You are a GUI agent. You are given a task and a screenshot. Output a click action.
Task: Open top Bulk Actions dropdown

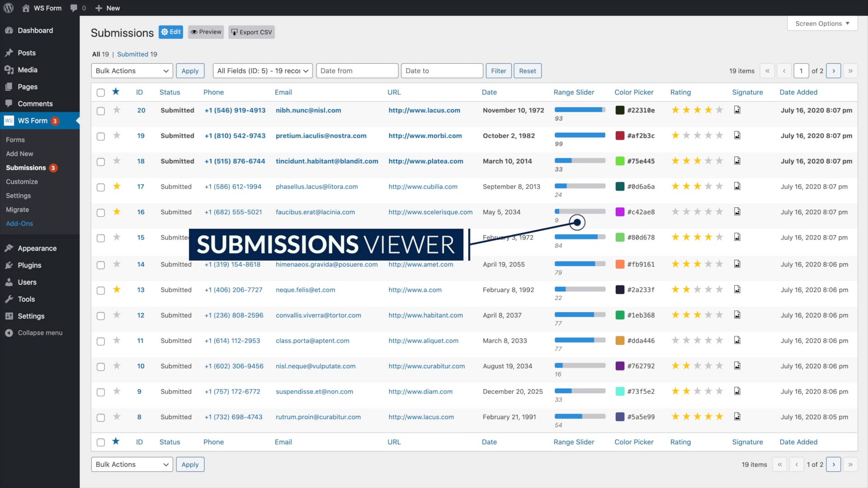point(132,71)
